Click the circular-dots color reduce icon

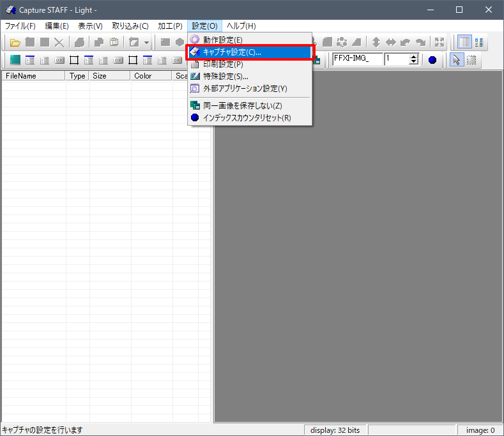(x=342, y=42)
